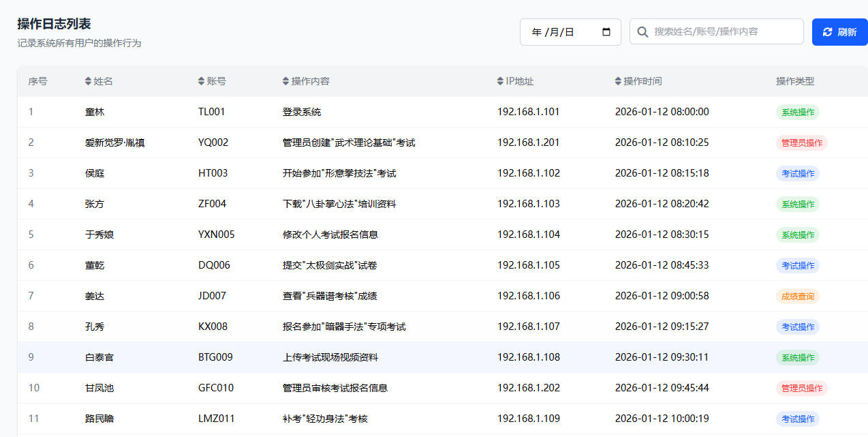The height and width of the screenshot is (437, 868).
Task: Click the 系统操作 tag for 童林
Action: pos(797,112)
